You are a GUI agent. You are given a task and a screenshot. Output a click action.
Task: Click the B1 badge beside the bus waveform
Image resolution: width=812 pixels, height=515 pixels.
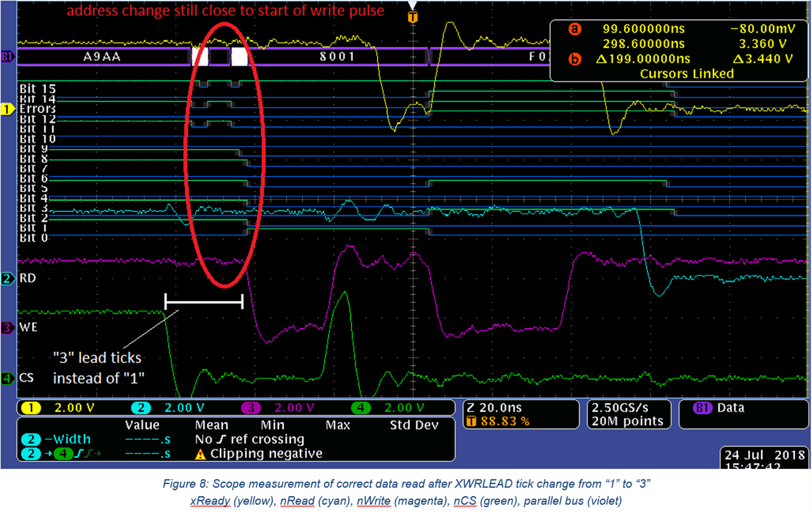point(7,56)
